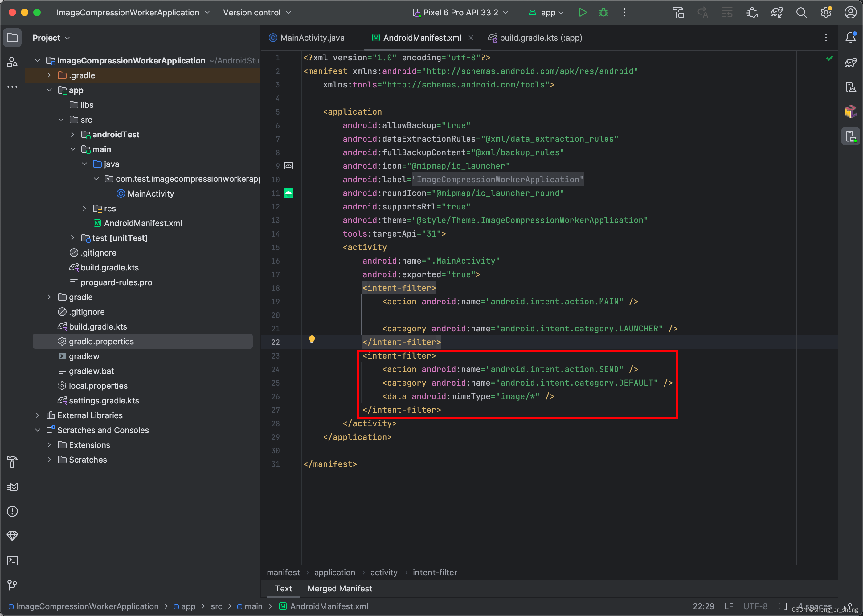This screenshot has height=616, width=863.
Task: Click the lightbulb quick-fix on line 22
Action: [x=312, y=339]
